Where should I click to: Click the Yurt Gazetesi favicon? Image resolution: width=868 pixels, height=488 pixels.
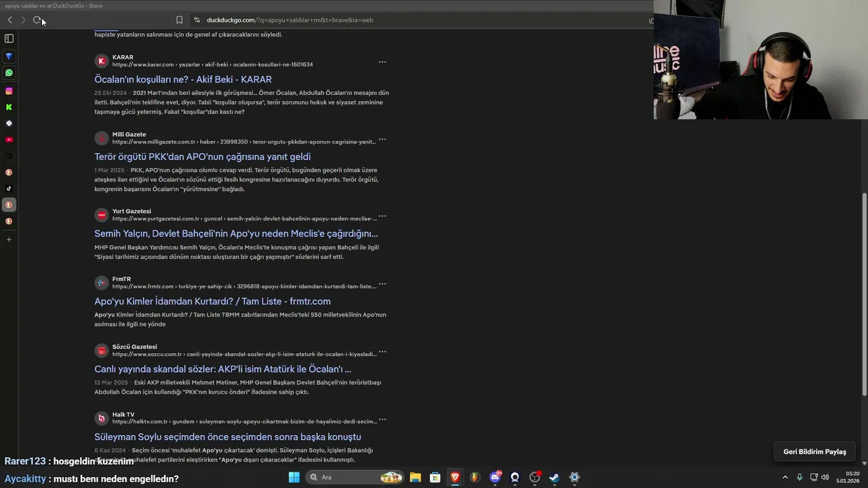(x=102, y=215)
